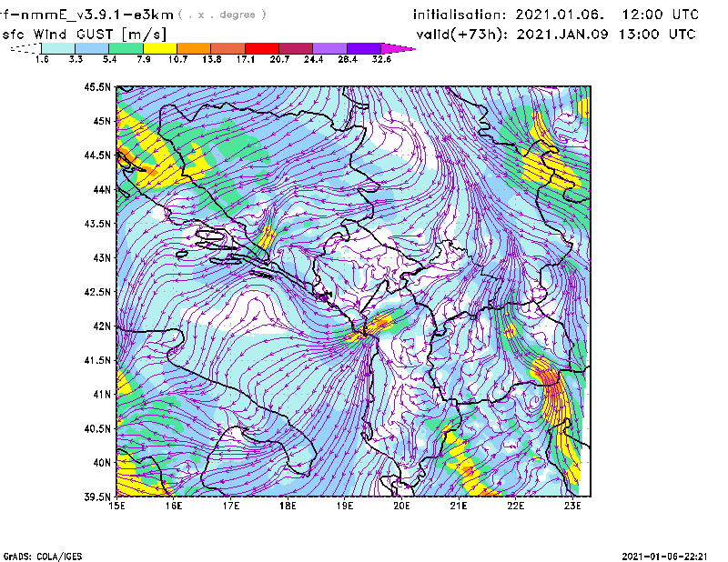The image size is (728, 562).
Task: Click the light cyan 1.6–3.3 legend swatch
Action: (x=58, y=48)
